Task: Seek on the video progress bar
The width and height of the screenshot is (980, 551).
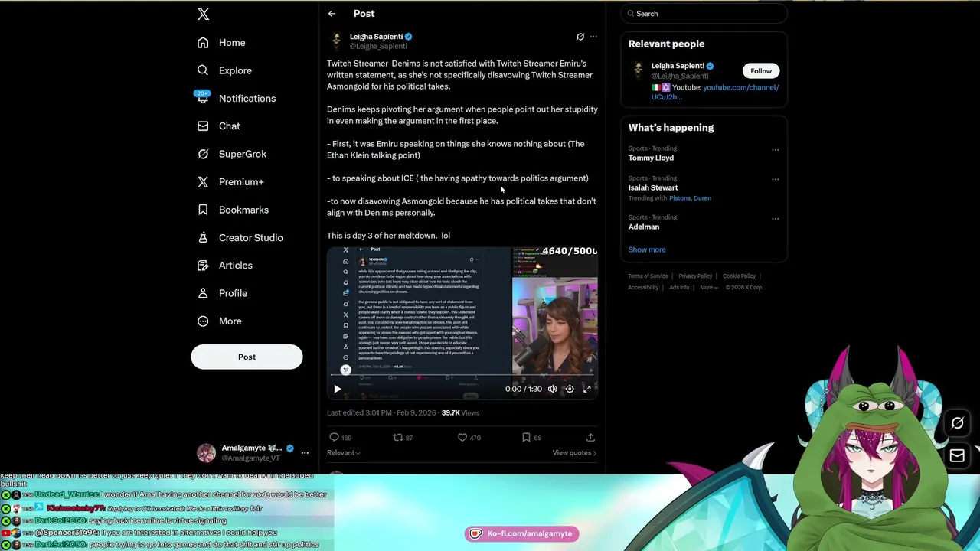Action: click(x=462, y=376)
